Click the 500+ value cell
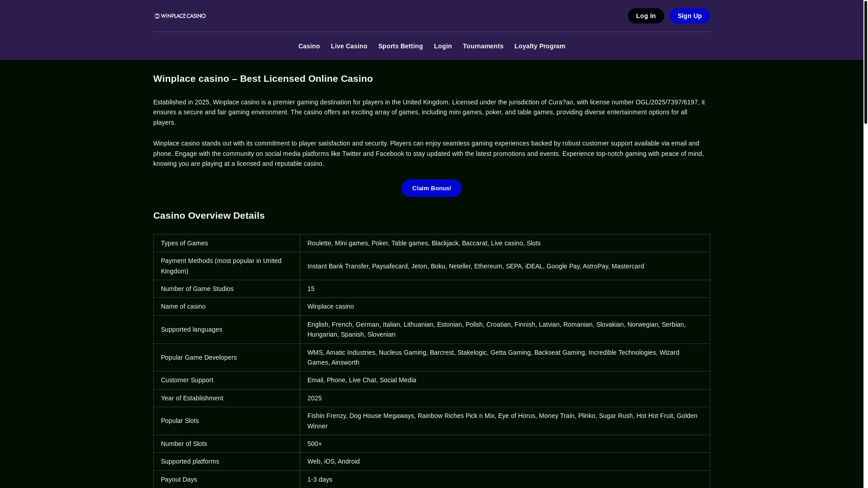 click(x=505, y=444)
